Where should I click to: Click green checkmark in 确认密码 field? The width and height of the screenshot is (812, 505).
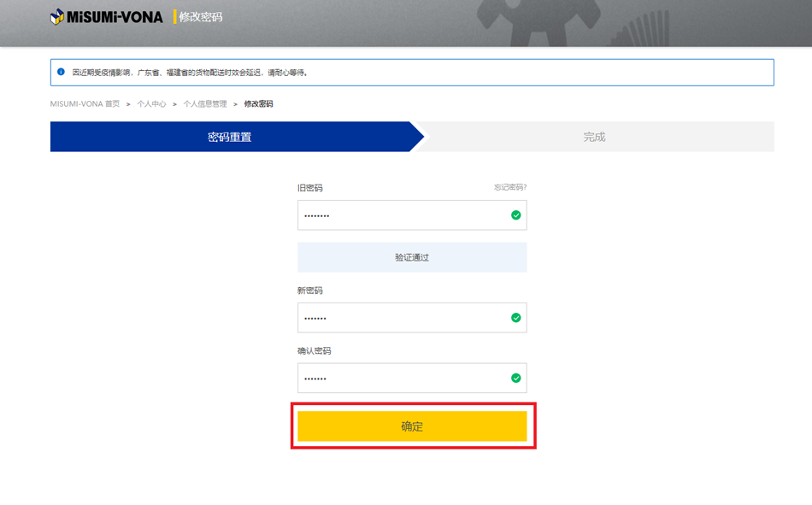point(515,378)
